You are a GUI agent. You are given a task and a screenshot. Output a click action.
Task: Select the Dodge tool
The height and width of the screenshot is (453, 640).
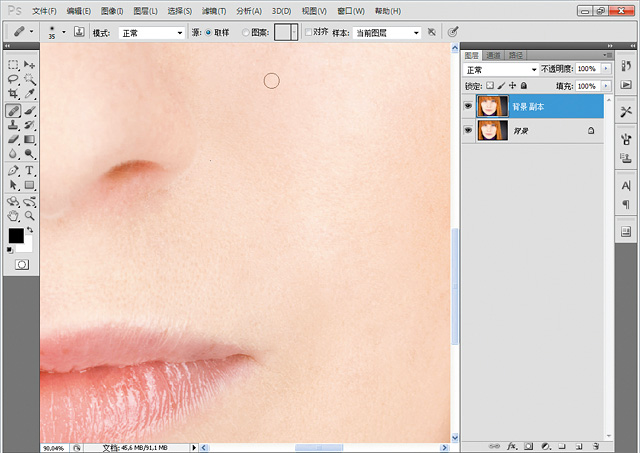point(29,154)
